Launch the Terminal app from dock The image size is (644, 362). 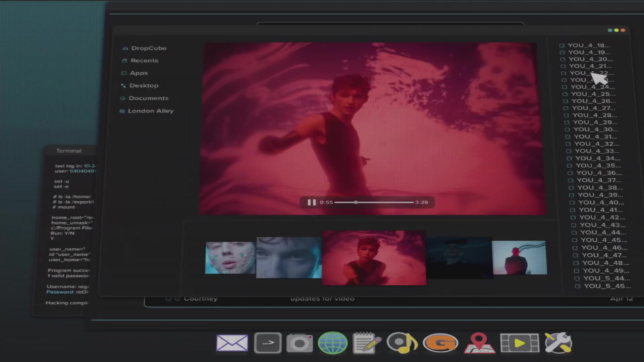point(268,343)
